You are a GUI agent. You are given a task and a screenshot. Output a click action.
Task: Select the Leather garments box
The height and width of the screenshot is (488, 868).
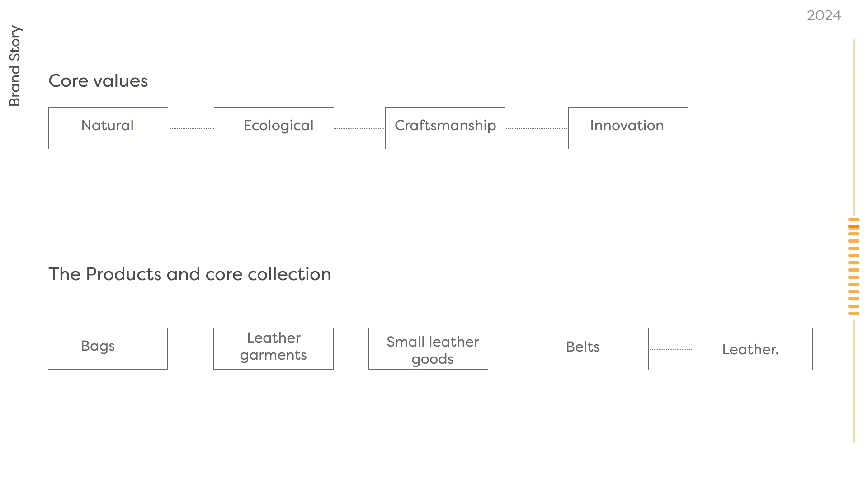pos(274,348)
